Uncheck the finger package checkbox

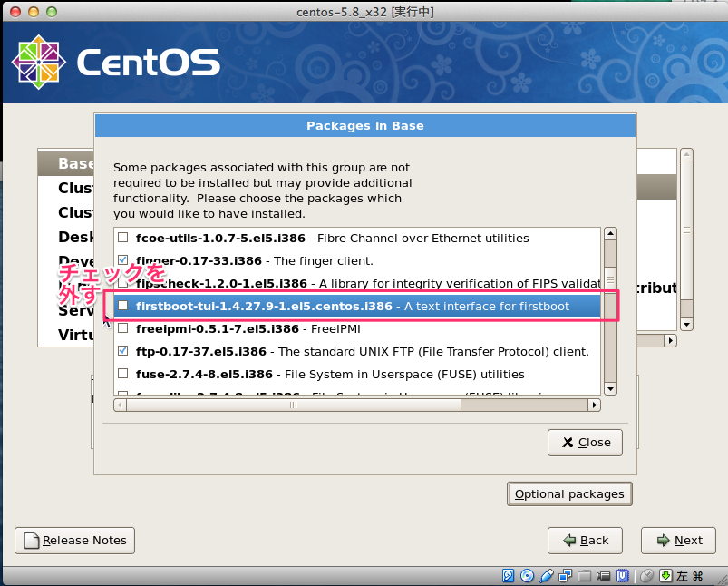123,259
